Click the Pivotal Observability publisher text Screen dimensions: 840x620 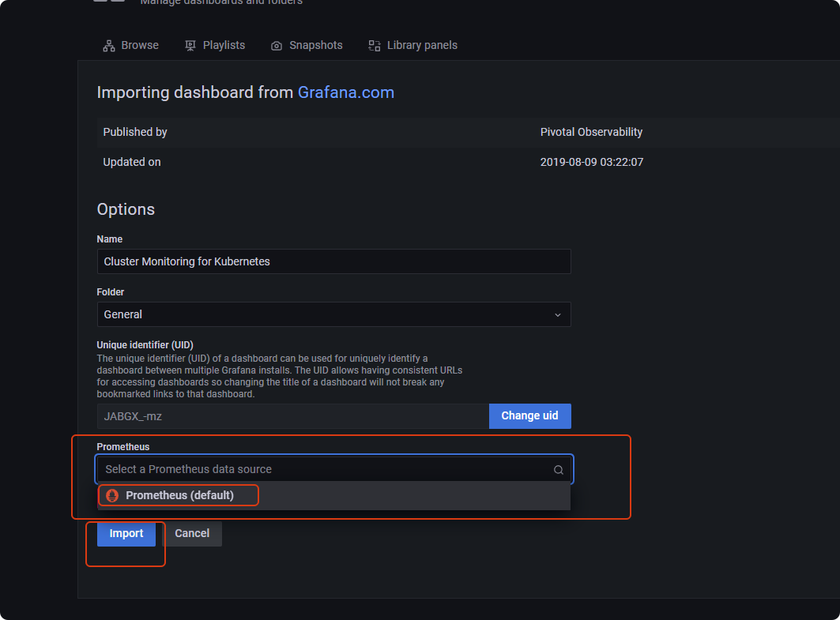(x=591, y=132)
